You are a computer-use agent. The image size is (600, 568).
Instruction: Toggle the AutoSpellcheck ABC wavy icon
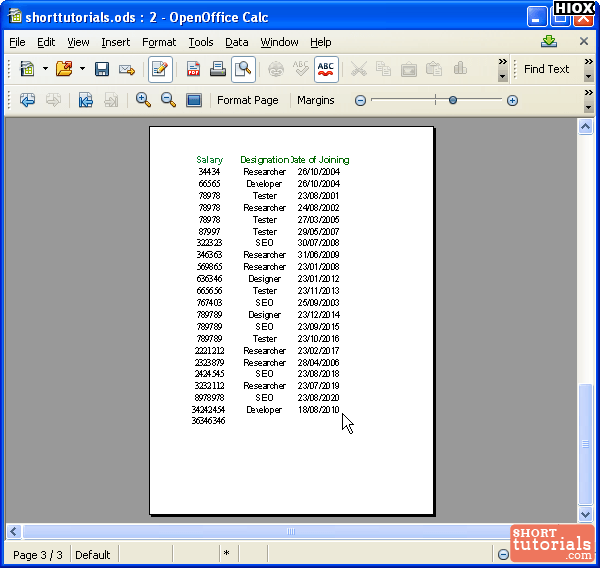pyautogui.click(x=326, y=69)
